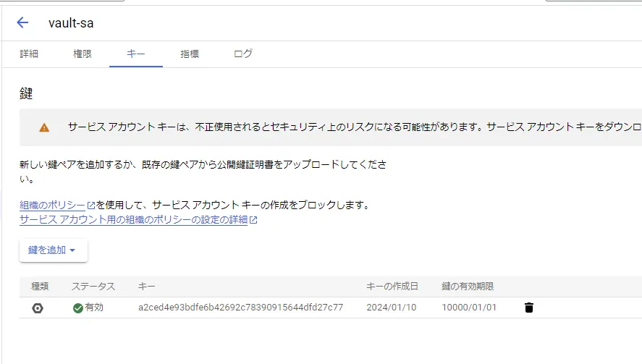Click the ステータス column header
This screenshot has height=364, width=642.
(93, 287)
